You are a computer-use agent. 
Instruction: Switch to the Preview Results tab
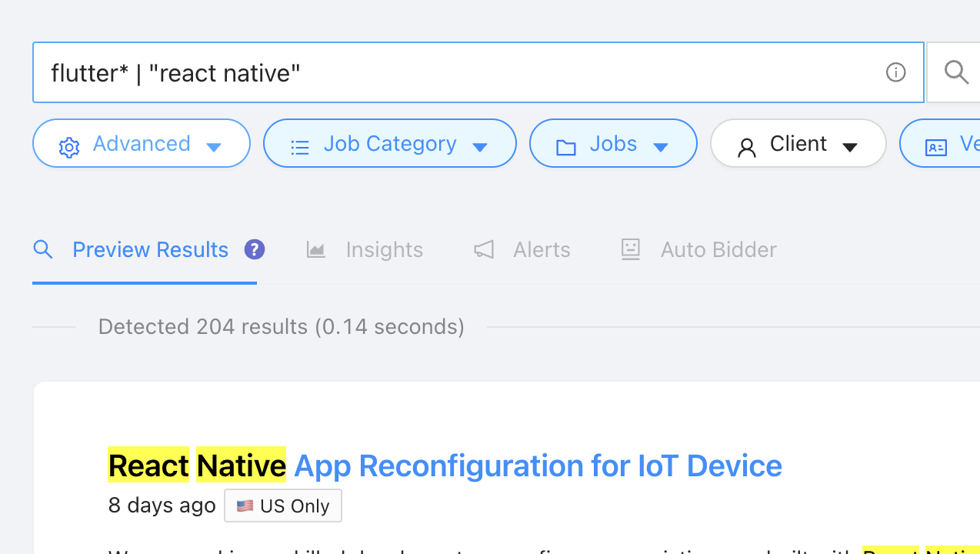(x=150, y=249)
